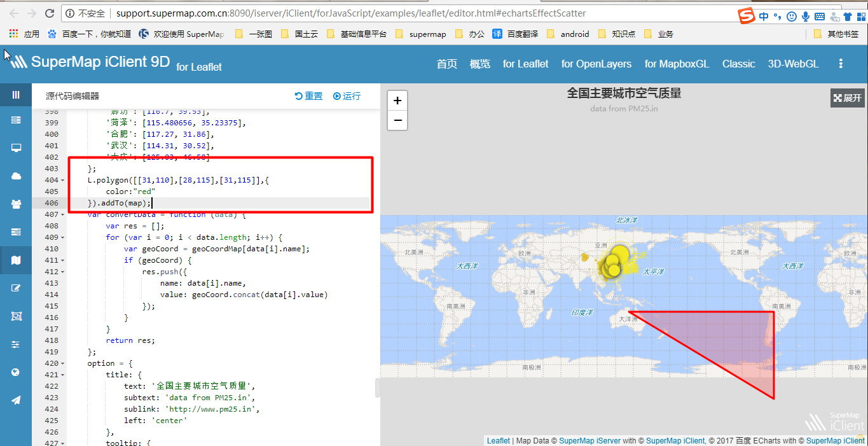Open the for OpenLayers menu
Screen dimensions: 868x446
pyautogui.click(x=596, y=64)
